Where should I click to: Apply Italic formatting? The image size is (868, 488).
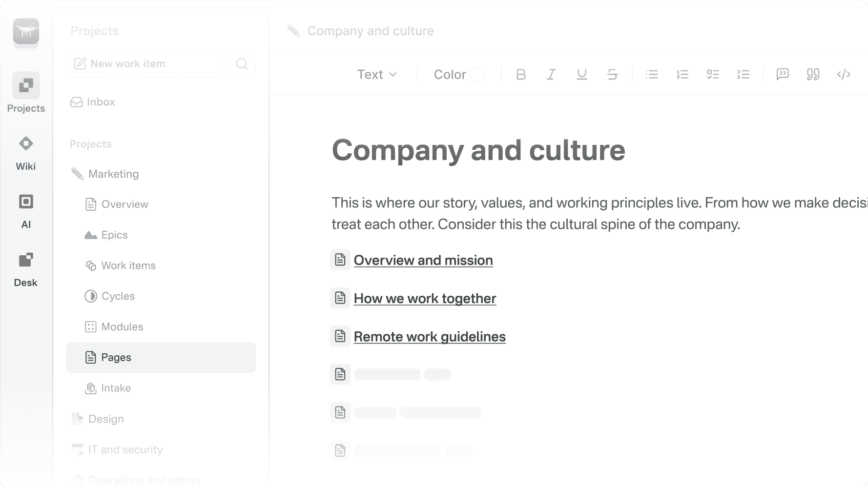pos(551,74)
